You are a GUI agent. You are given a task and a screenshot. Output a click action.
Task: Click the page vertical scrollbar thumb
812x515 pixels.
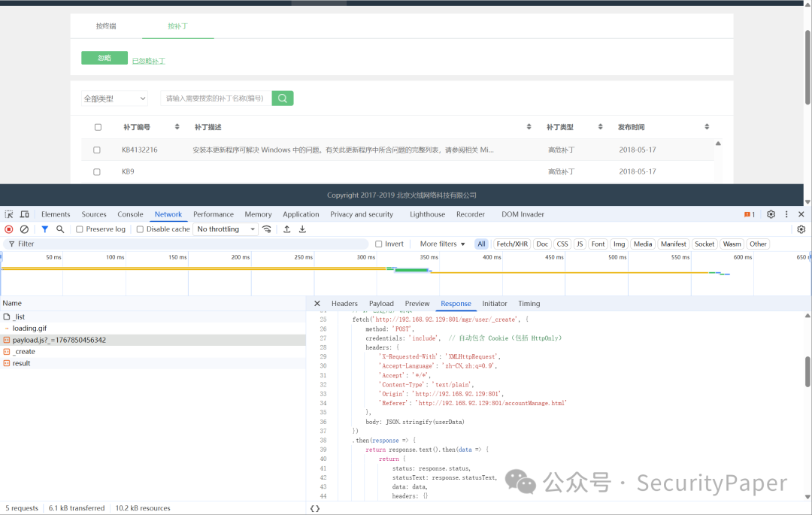[807, 67]
